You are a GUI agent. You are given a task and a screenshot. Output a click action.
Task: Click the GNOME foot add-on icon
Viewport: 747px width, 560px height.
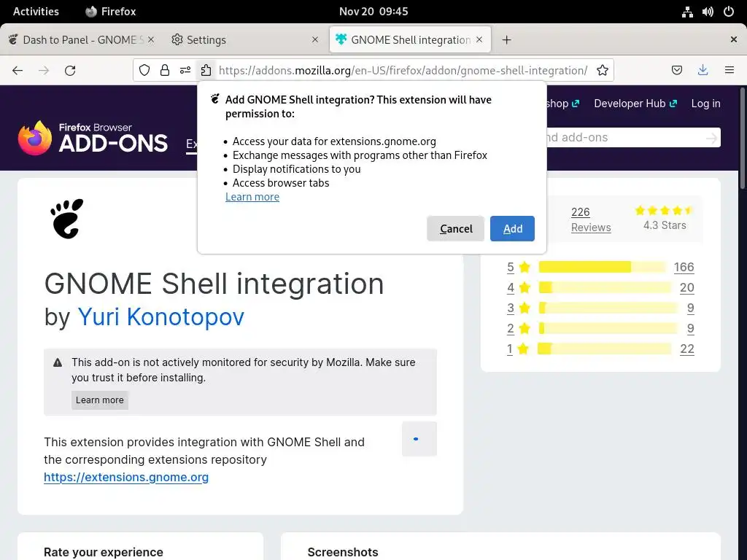66,219
